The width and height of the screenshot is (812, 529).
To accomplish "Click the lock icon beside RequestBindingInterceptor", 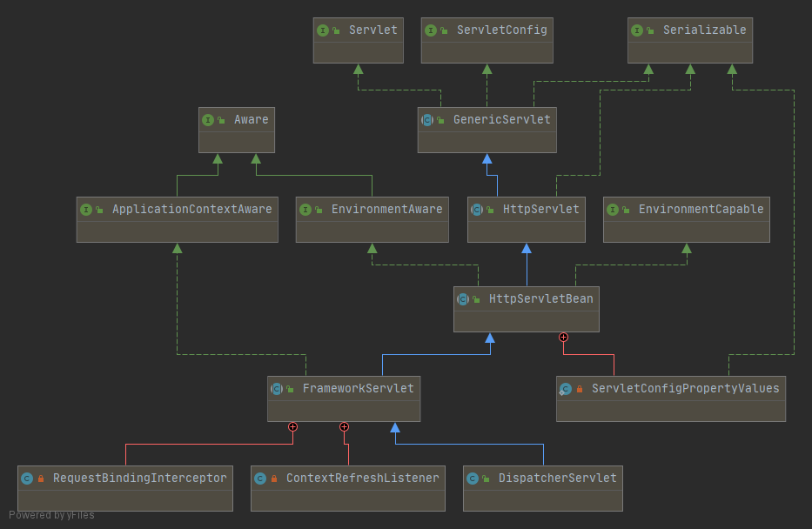I will pos(41,479).
